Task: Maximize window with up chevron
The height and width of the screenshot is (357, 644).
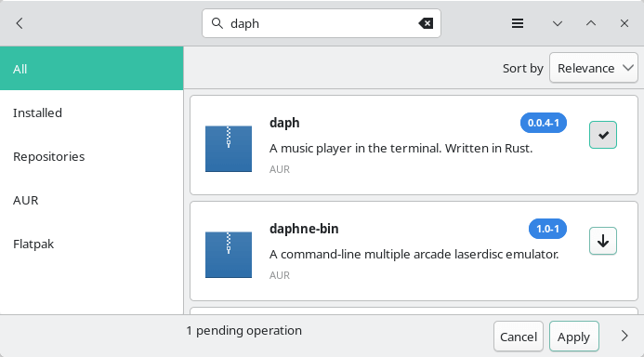Action: 591,23
